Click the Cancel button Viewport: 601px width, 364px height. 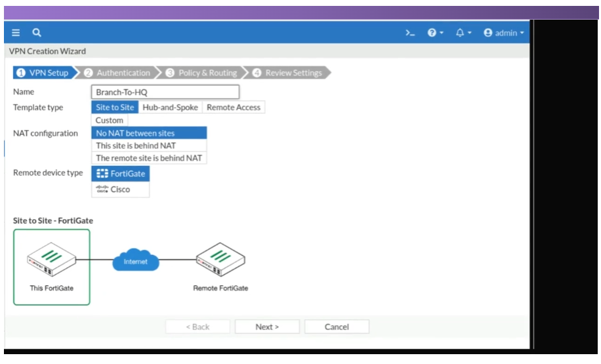(x=337, y=327)
